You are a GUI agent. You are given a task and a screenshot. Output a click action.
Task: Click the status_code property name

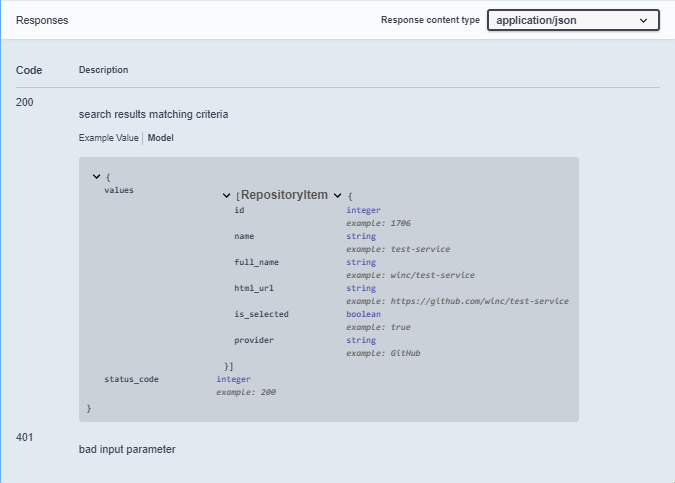pyautogui.click(x=131, y=379)
